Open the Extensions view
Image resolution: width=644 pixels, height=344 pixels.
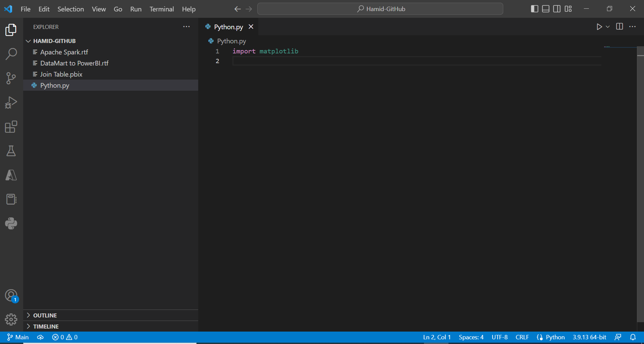pos(11,127)
